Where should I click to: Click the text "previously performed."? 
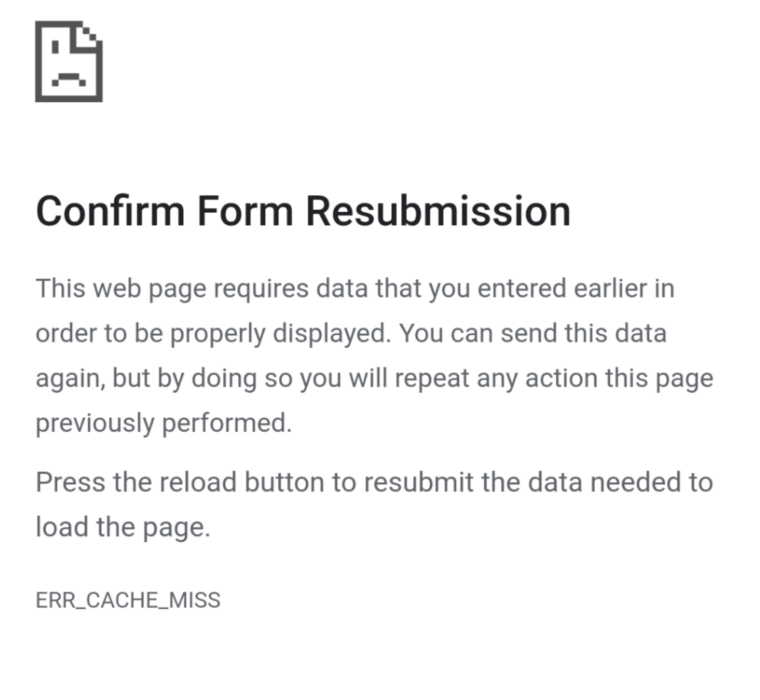tap(164, 423)
